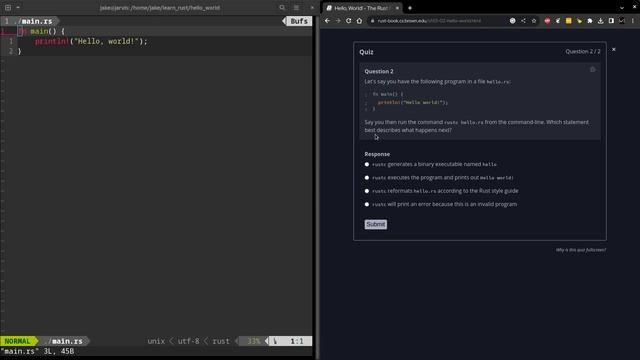Image resolution: width=640 pixels, height=360 pixels.
Task: Close the quiz fullscreen overlay with the X
Action: [613, 49]
